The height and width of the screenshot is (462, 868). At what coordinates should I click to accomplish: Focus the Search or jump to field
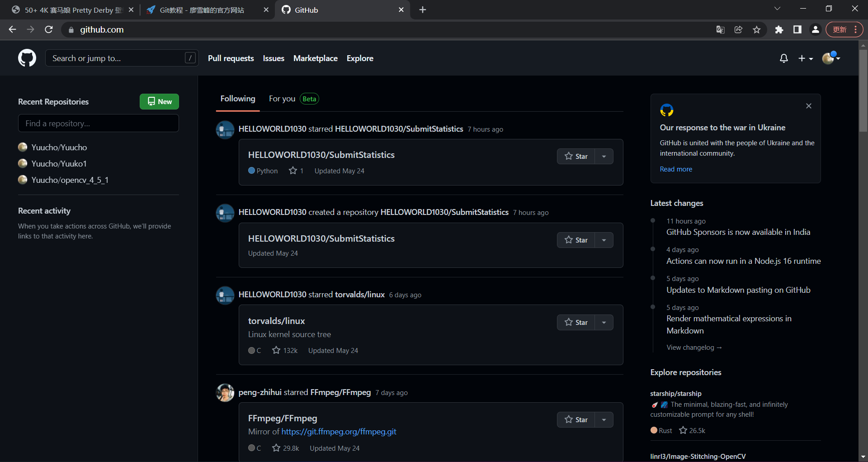coord(122,58)
